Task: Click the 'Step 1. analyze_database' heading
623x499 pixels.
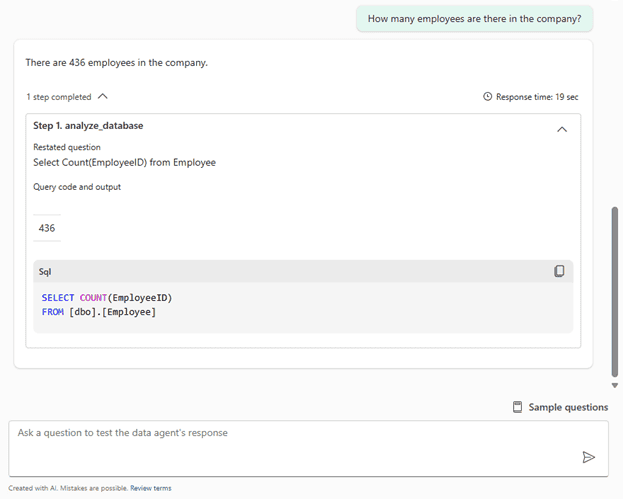Action: coord(88,126)
